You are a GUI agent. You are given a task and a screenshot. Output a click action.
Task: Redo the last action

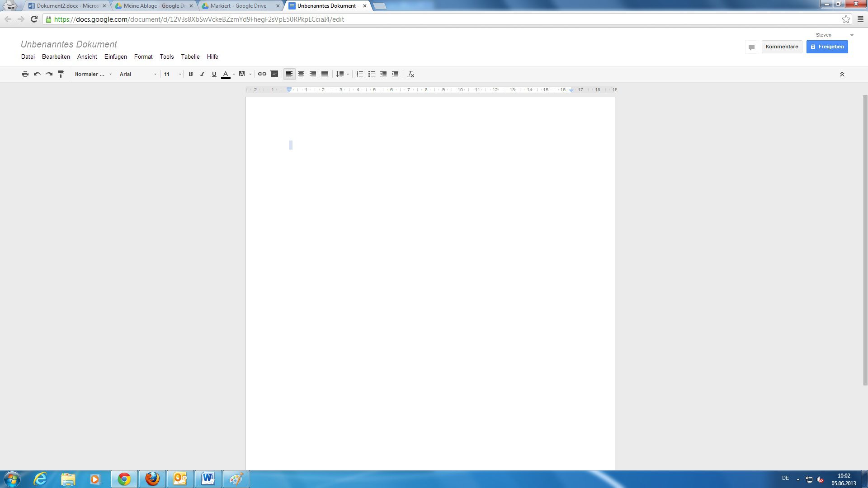click(x=49, y=74)
